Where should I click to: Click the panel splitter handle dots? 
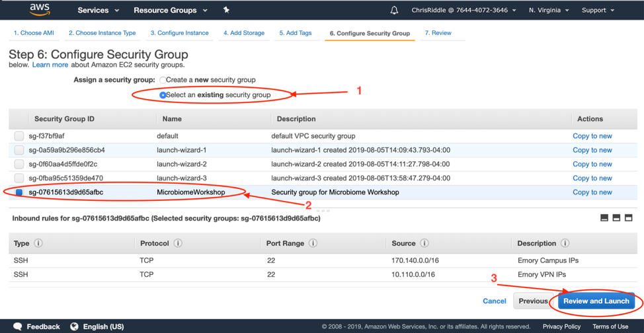(x=322, y=211)
